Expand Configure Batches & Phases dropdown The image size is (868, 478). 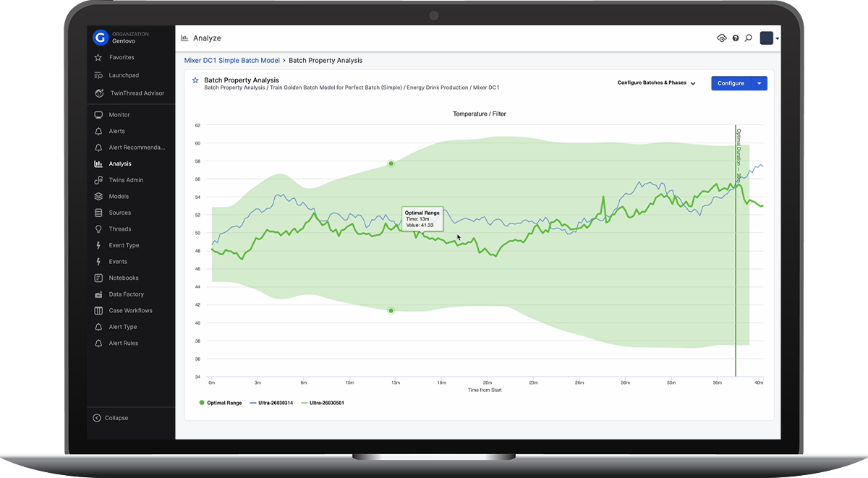tap(656, 83)
